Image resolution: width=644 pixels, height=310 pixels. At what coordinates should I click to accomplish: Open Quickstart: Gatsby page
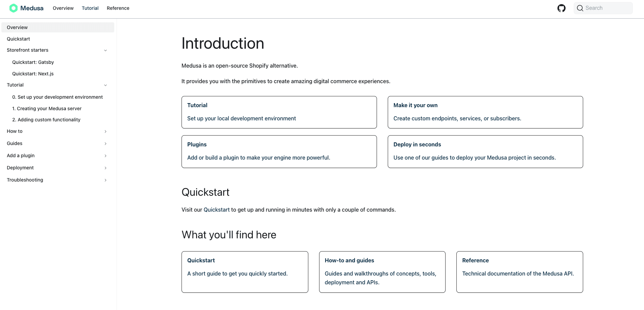pyautogui.click(x=33, y=62)
